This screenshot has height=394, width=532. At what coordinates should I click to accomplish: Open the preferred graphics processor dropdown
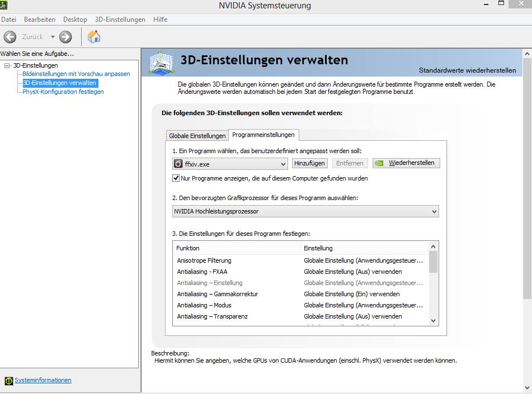click(x=305, y=211)
